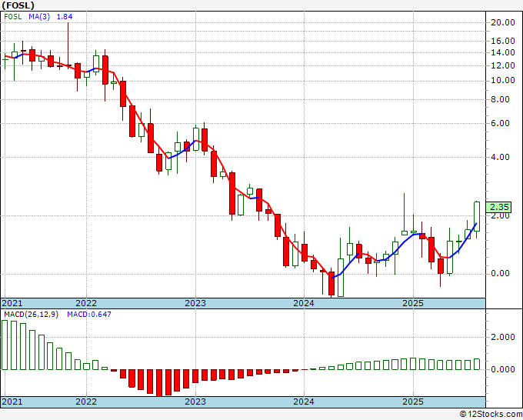This screenshot has height=420, width=523.
Task: Click the tallest first green MACD bar
Action: (x=5, y=345)
